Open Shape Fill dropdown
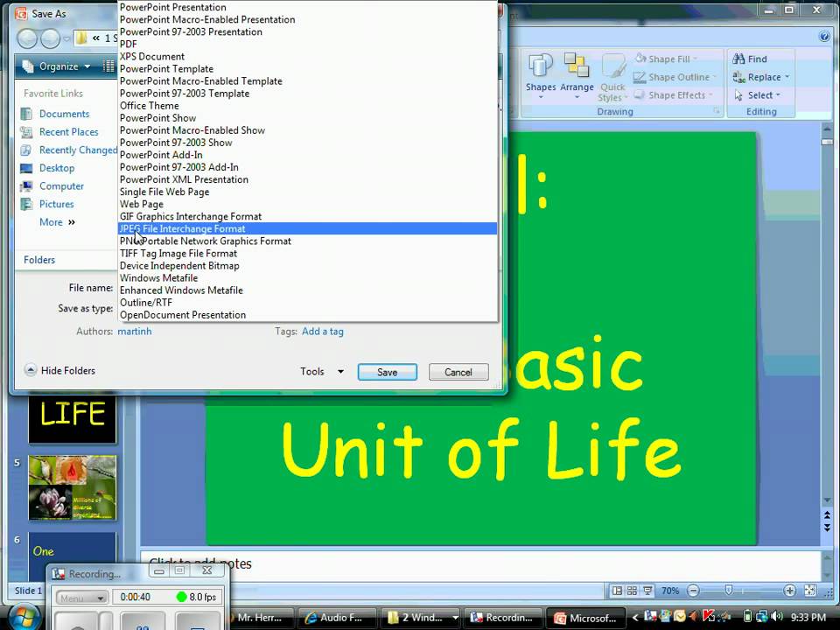 (667, 59)
